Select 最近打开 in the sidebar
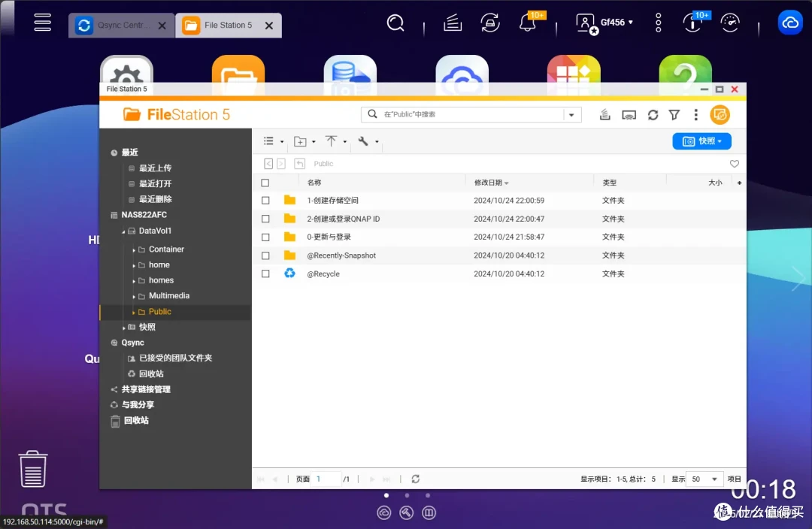Screen dimensions: 812x529 (x=155, y=184)
